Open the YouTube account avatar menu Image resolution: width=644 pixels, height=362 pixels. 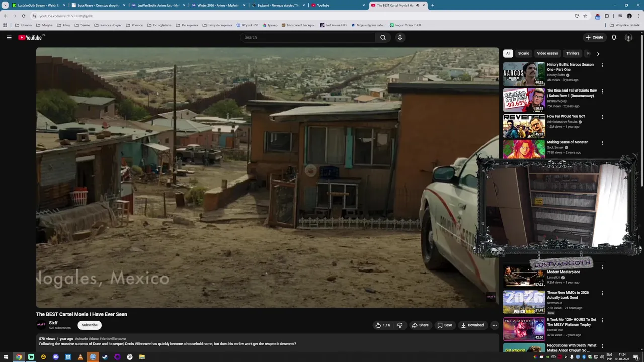628,37
